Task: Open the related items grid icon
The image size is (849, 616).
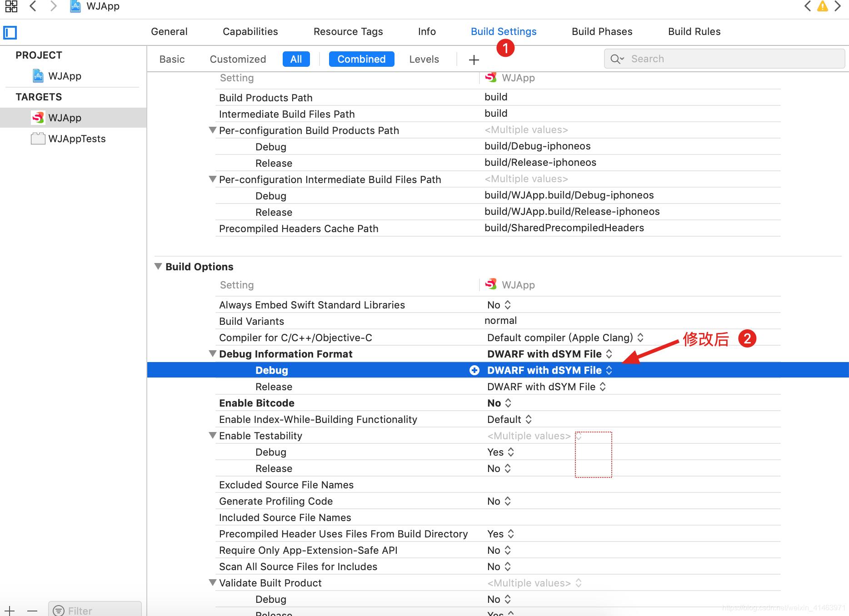Action: point(11,6)
